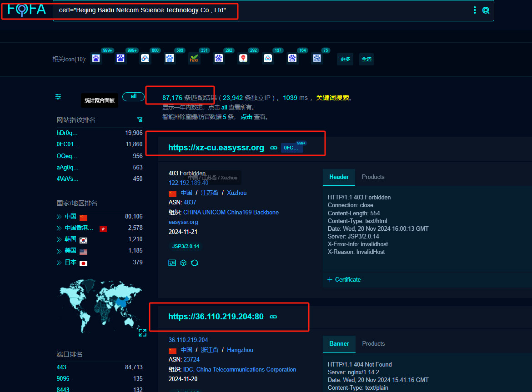The image size is (532, 392).
Task: Click the 'all' link in 查看所有 sentence
Action: coord(224,107)
